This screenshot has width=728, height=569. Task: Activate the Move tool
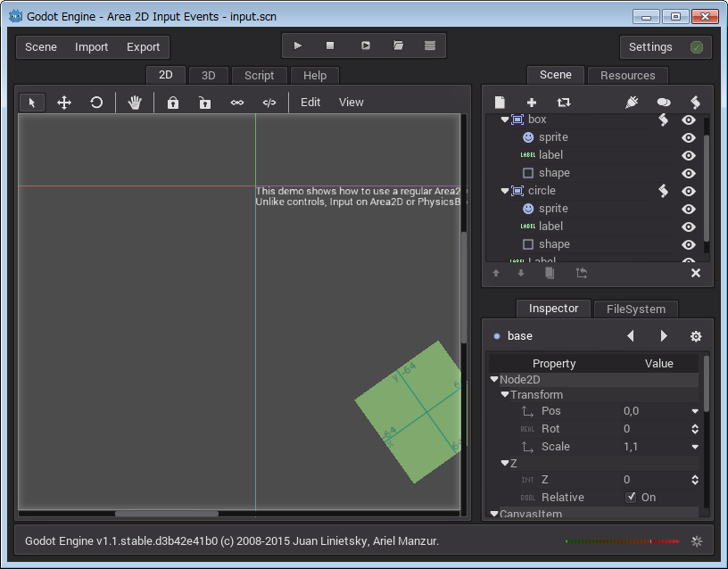[64, 103]
